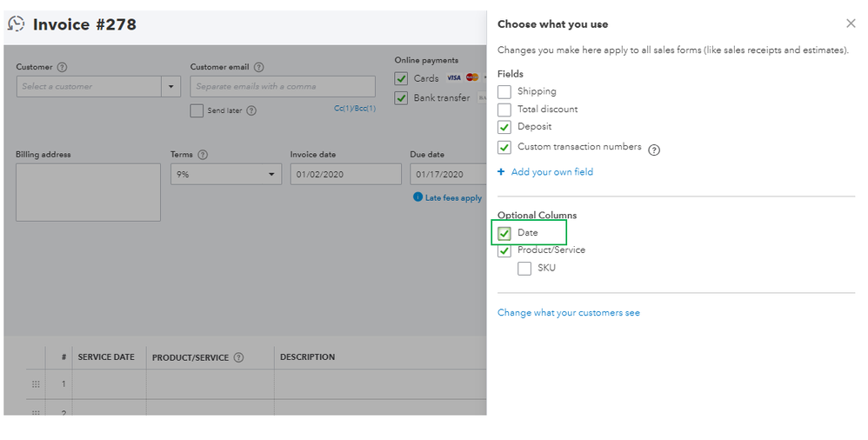The height and width of the screenshot is (440, 868).
Task: Open Change what your customers see link
Action: (x=568, y=313)
